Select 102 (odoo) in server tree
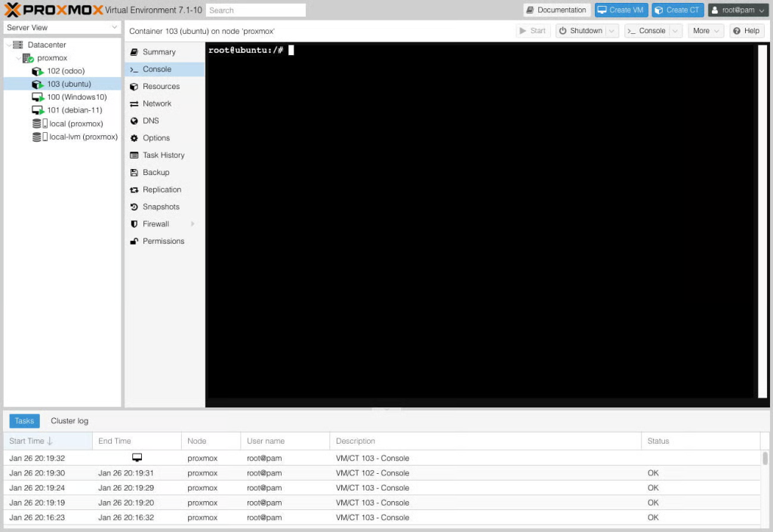The height and width of the screenshot is (532, 773). tap(62, 71)
